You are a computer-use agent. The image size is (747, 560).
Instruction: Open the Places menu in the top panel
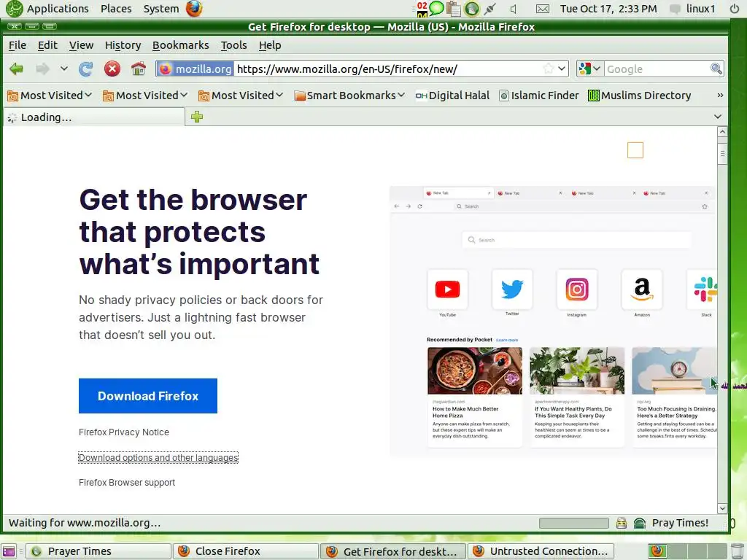[116, 9]
